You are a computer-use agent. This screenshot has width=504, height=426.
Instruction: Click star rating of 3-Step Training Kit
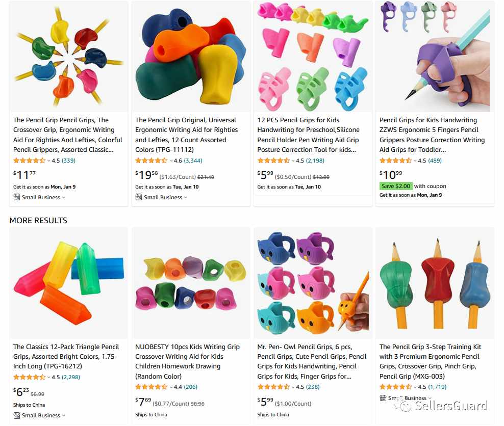point(396,387)
